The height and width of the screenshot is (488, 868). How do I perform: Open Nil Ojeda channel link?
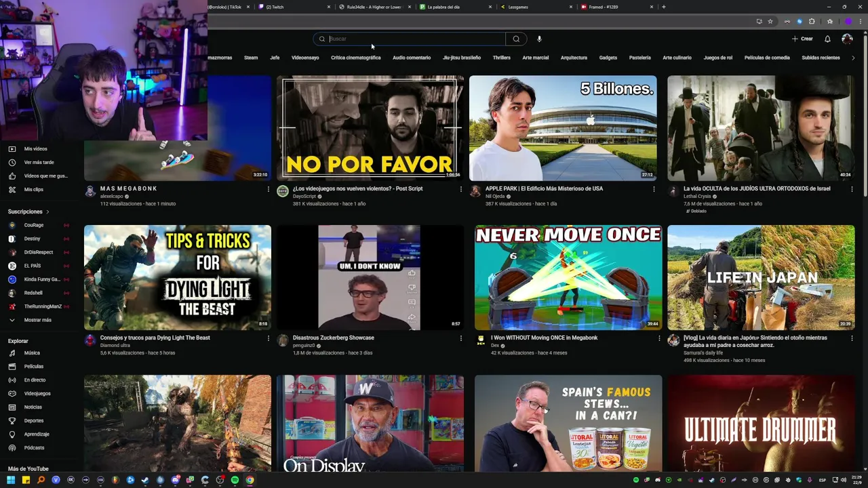click(494, 197)
